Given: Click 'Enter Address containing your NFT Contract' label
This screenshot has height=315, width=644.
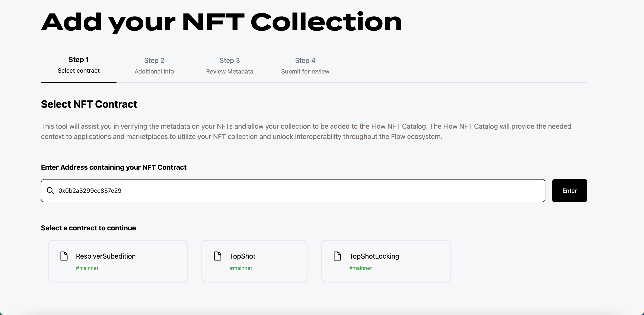Looking at the screenshot, I should (x=114, y=167).
